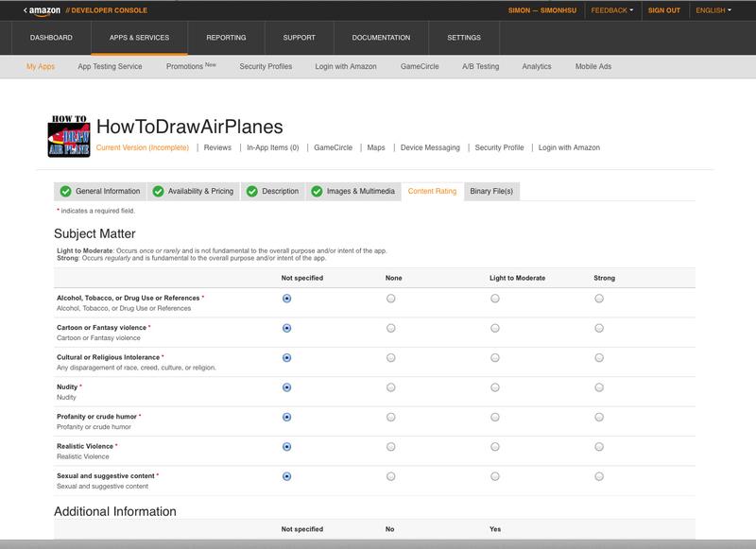Click green checkmark on Availability & Pricing tab
756x549 pixels.
point(158,192)
